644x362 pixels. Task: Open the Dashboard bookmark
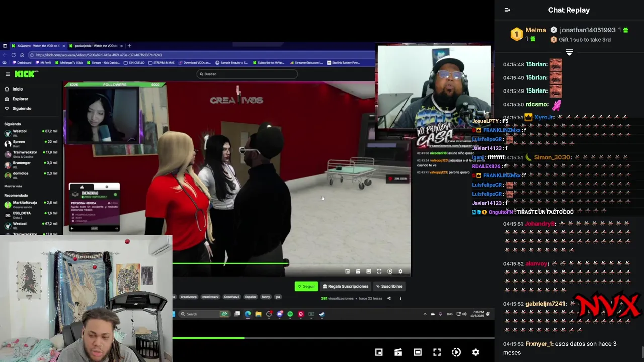(x=22, y=63)
